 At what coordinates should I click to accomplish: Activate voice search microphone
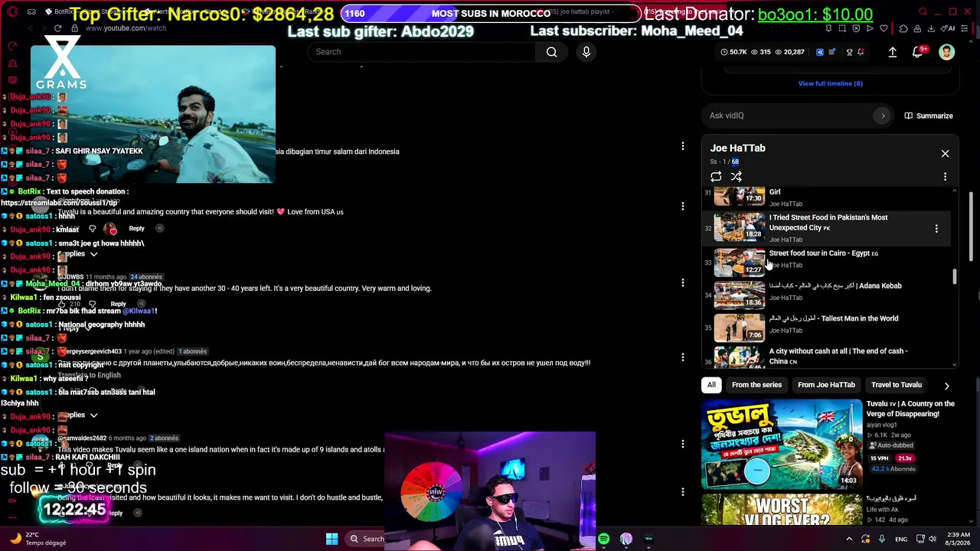point(586,52)
